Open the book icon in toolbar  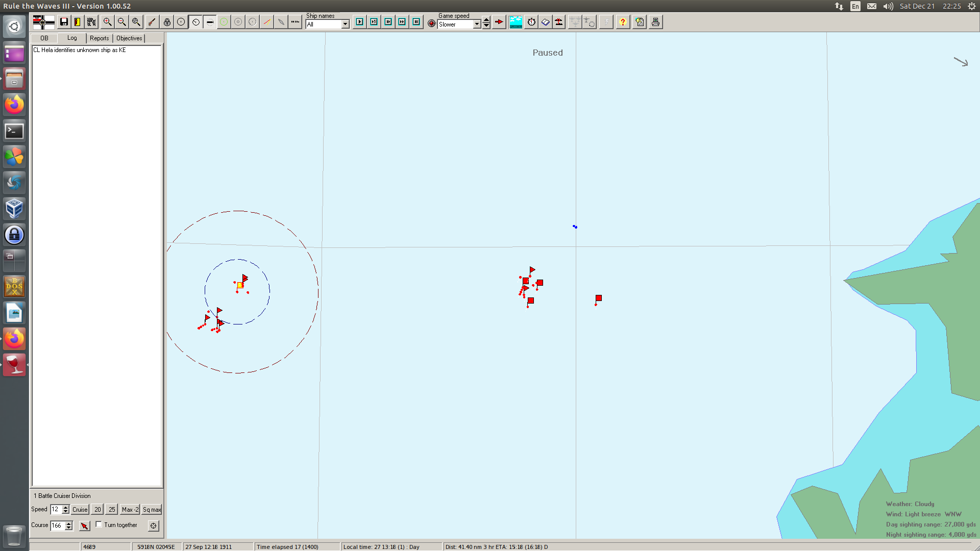coord(545,22)
